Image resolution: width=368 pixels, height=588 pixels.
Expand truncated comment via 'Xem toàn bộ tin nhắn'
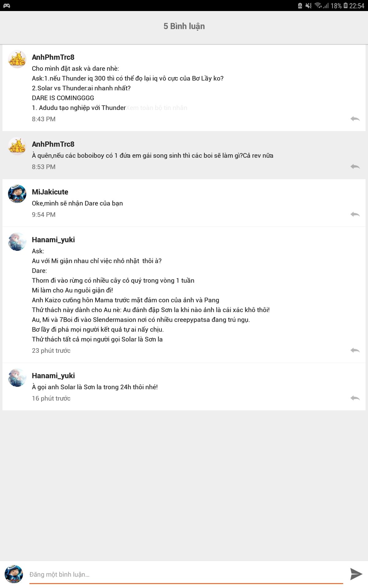156,108
